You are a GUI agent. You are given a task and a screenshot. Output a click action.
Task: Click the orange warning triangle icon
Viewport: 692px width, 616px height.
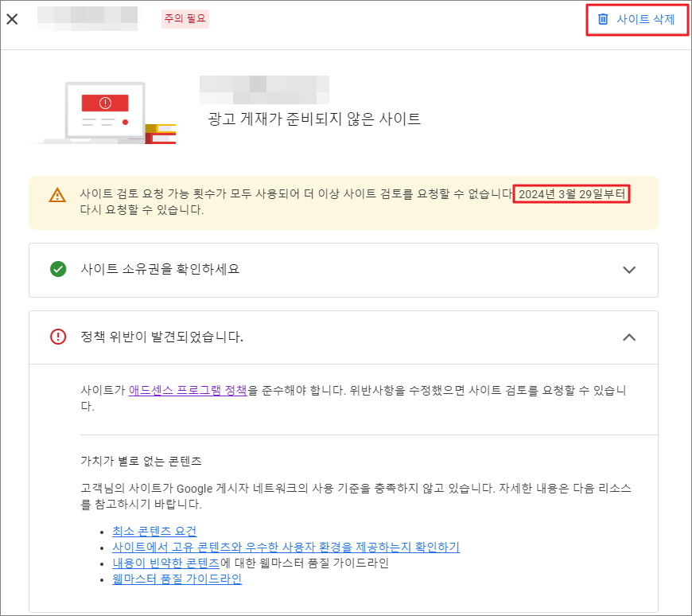pyautogui.click(x=57, y=195)
